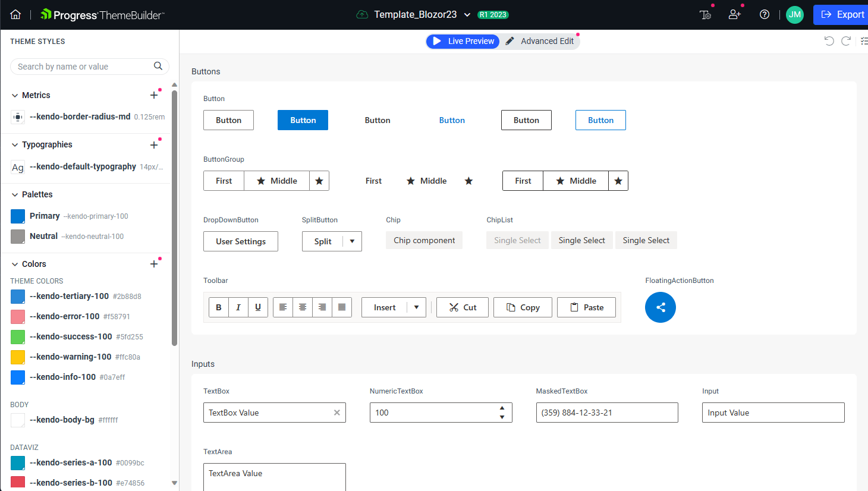Collapse the Palettes section

(x=15, y=194)
